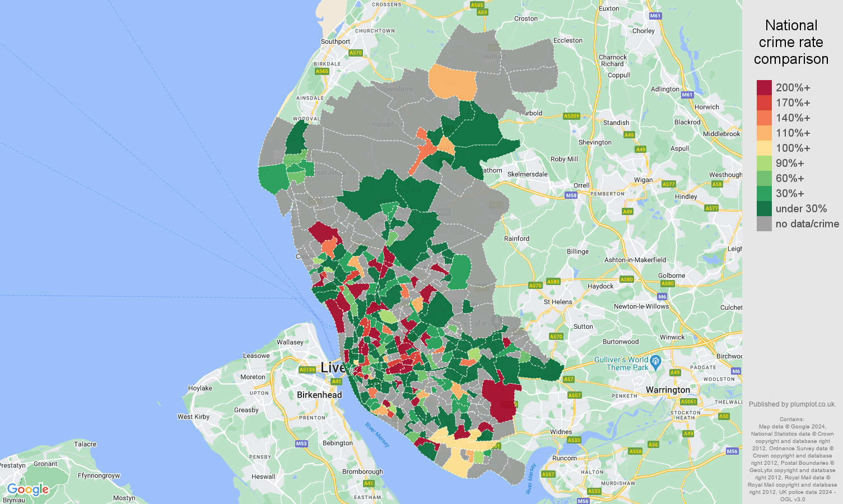Click the Warrington city label
The width and height of the screenshot is (843, 504).
(668, 390)
